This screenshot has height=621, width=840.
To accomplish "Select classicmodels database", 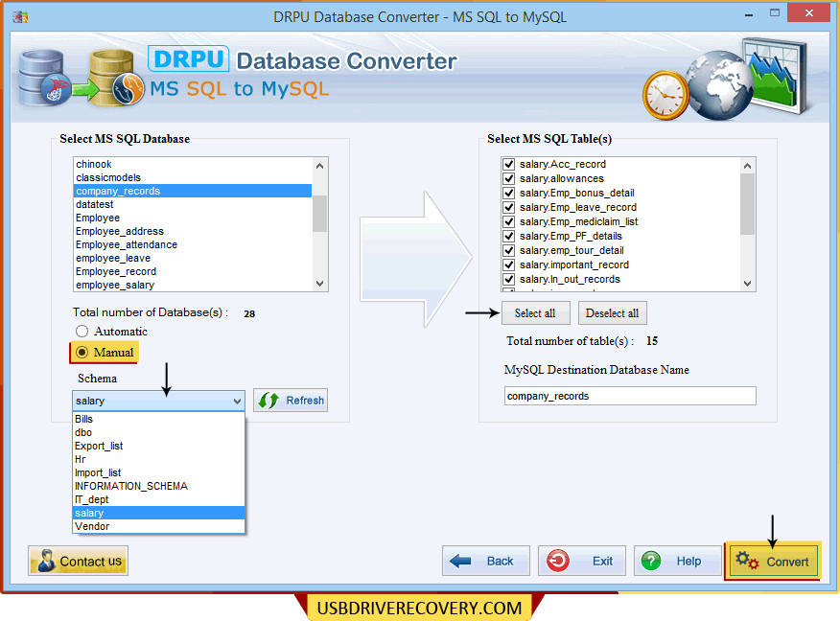I will pos(193,177).
